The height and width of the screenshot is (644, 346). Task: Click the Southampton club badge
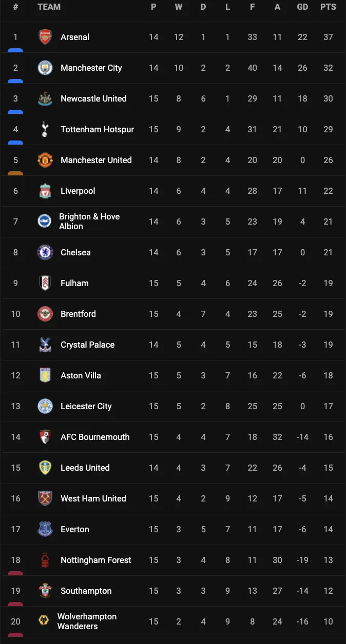coord(45,591)
